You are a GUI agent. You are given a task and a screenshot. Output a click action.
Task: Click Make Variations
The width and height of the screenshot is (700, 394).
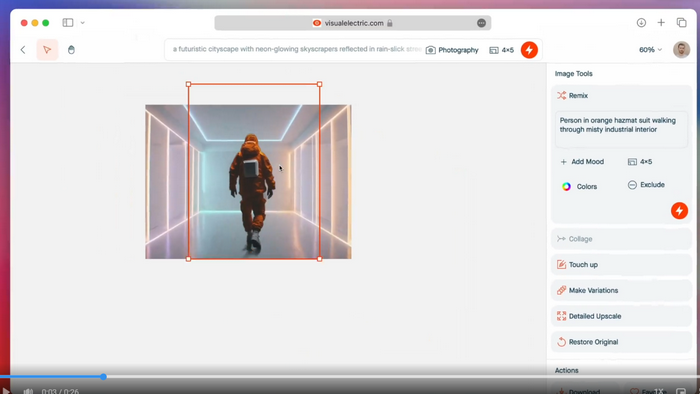pyautogui.click(x=621, y=290)
